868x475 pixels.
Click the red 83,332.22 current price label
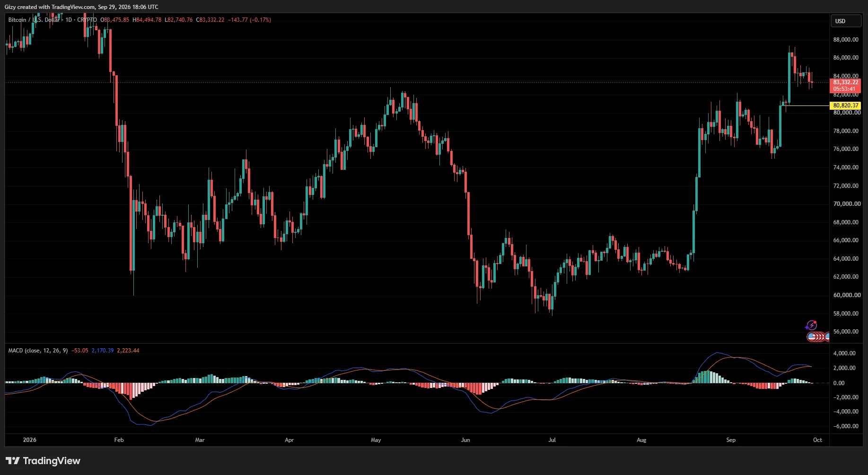pos(845,82)
